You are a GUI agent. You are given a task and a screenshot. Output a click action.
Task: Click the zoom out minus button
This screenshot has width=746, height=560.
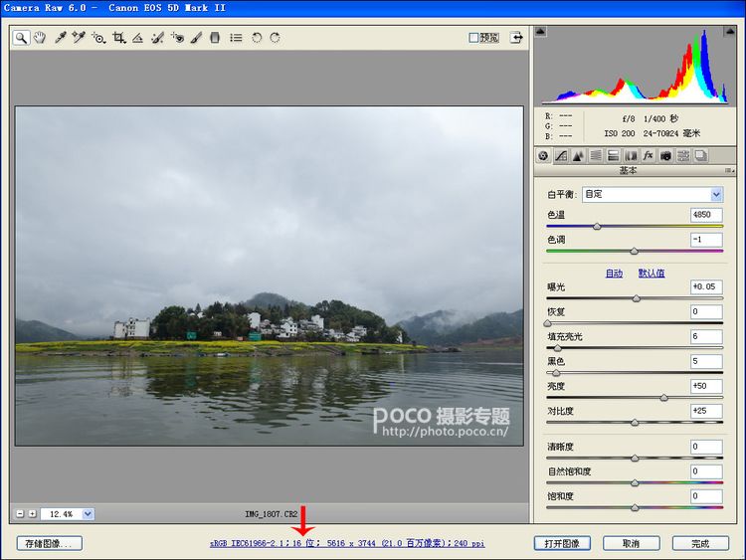point(20,514)
